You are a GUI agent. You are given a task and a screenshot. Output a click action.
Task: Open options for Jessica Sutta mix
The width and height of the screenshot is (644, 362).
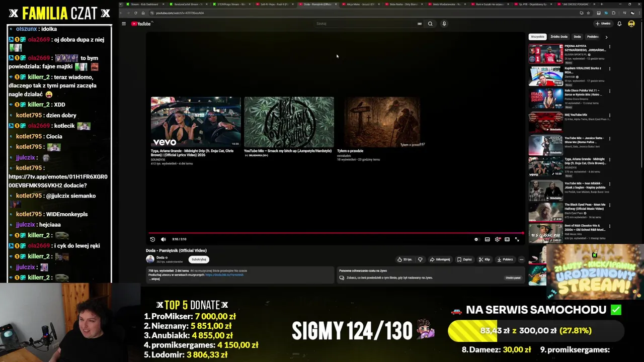(x=610, y=138)
